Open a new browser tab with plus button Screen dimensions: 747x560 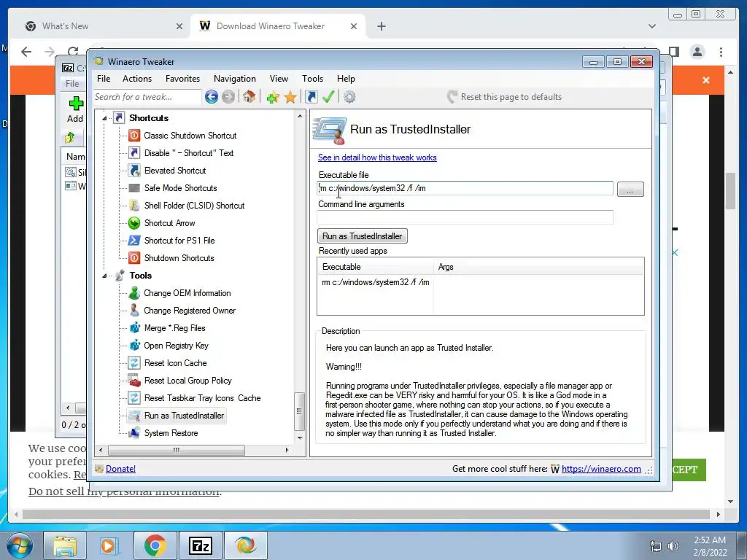pyautogui.click(x=381, y=26)
